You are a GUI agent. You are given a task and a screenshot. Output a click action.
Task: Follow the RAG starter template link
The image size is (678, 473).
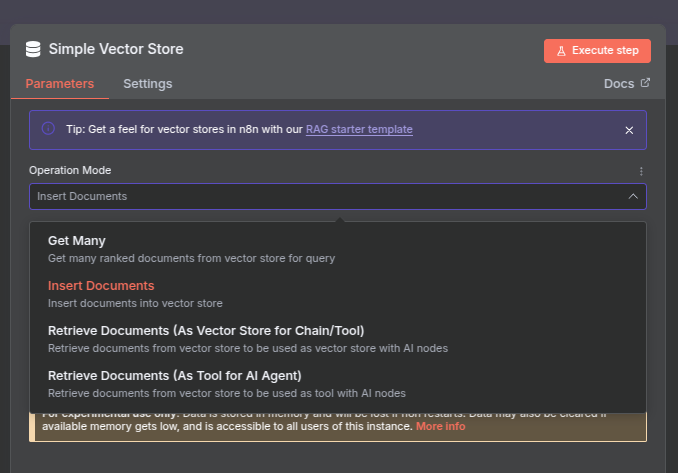pyautogui.click(x=359, y=129)
